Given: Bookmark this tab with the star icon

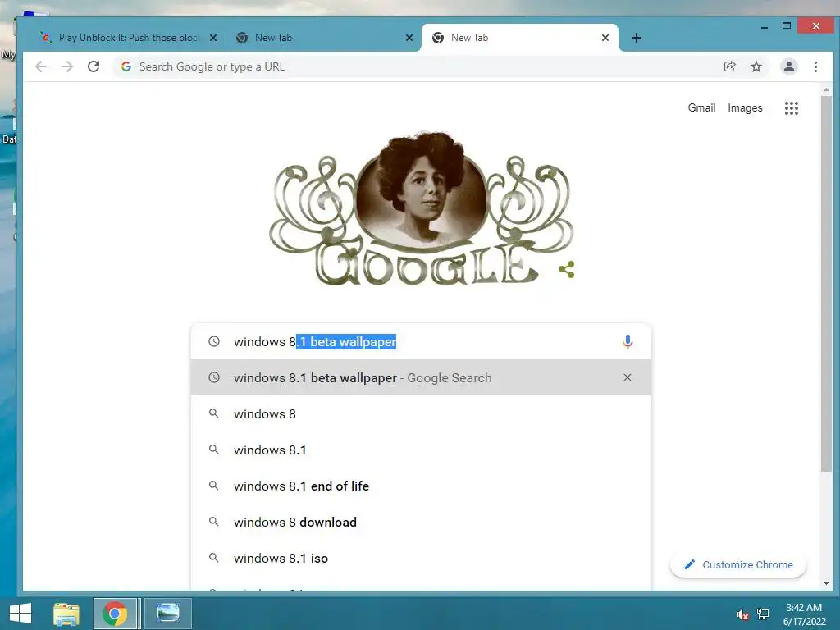Looking at the screenshot, I should [756, 66].
